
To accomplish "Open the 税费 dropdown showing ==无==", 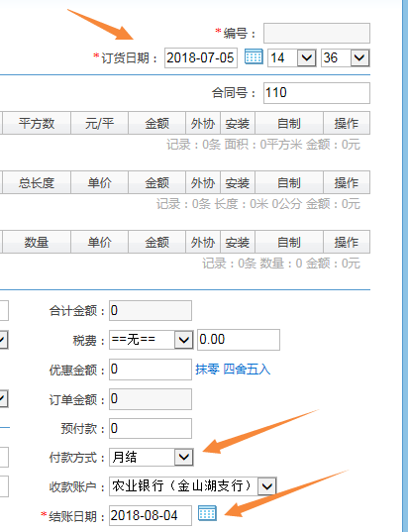I will click(152, 339).
